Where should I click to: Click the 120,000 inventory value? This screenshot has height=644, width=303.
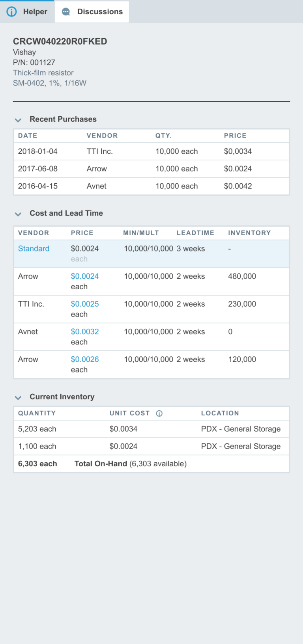[x=242, y=359]
